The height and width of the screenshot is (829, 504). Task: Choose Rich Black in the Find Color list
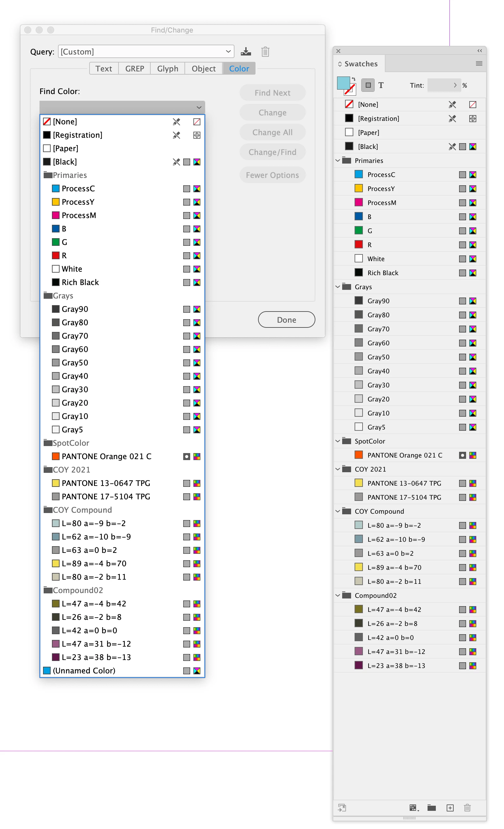(x=122, y=282)
